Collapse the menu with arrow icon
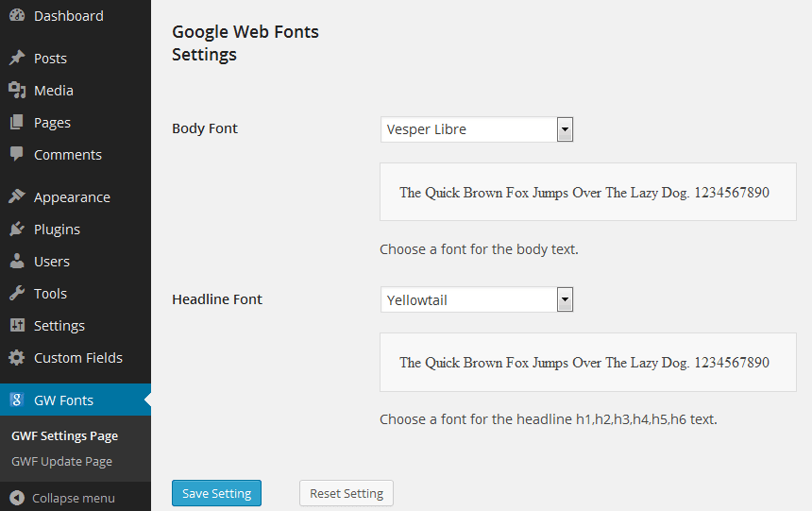This screenshot has height=511, width=812. click(17, 498)
